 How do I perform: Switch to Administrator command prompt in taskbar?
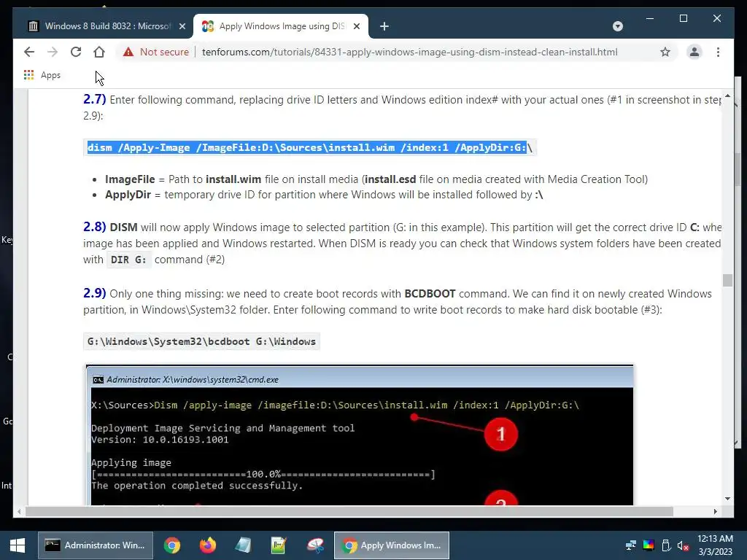[x=96, y=545]
